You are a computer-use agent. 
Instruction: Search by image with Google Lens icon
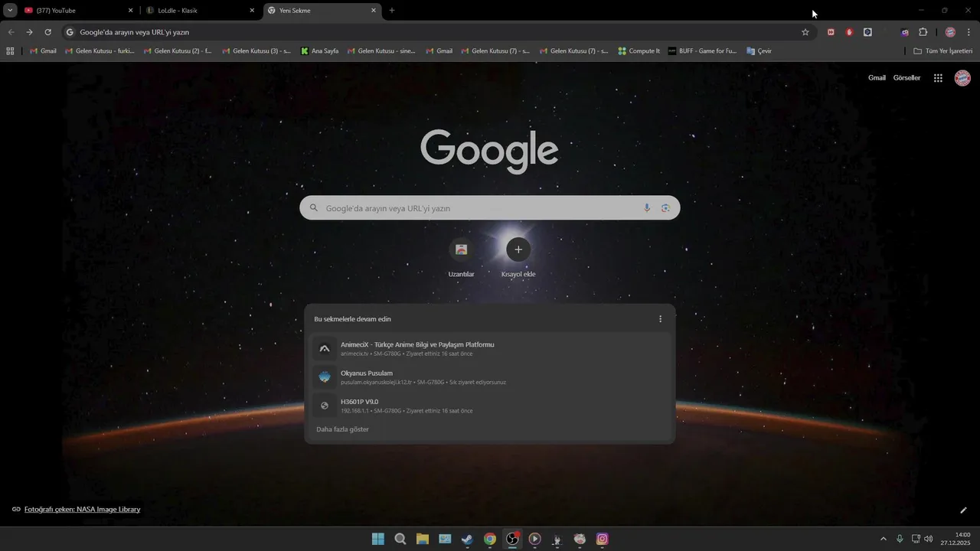click(665, 208)
